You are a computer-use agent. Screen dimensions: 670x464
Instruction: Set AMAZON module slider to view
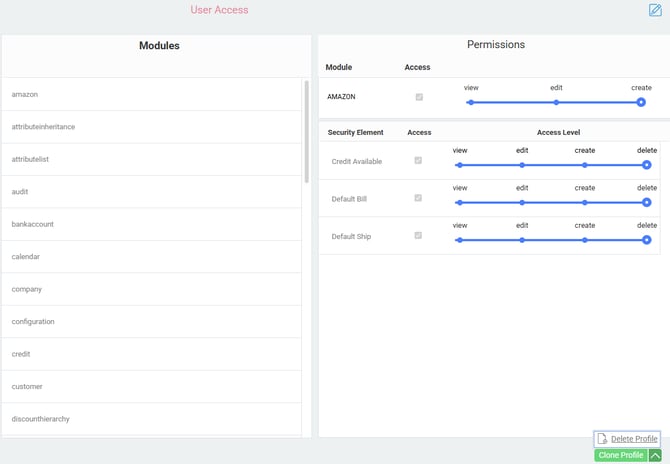[471, 102]
